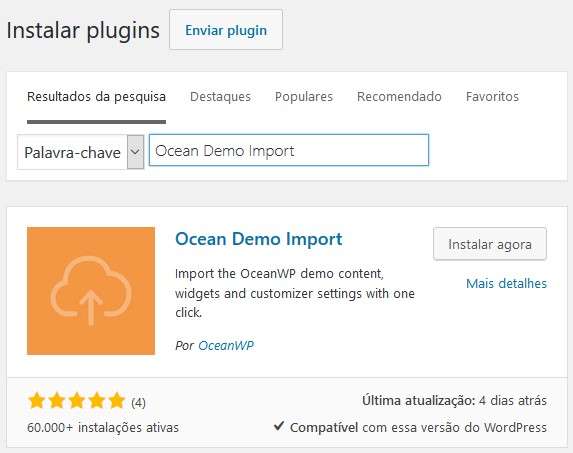Click the orange cloud upload plugin icon
This screenshot has height=453, width=573.
[91, 291]
